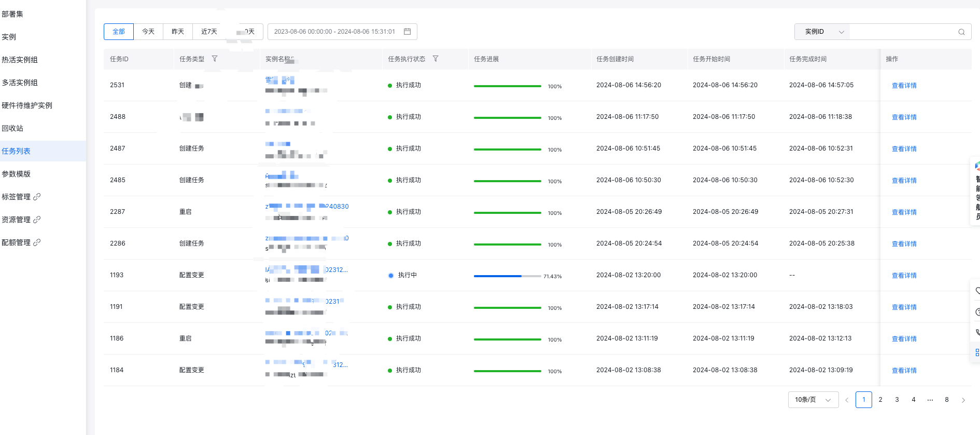This screenshot has height=435, width=980.
Task: Select the 昨天 time filter tab
Action: 178,32
